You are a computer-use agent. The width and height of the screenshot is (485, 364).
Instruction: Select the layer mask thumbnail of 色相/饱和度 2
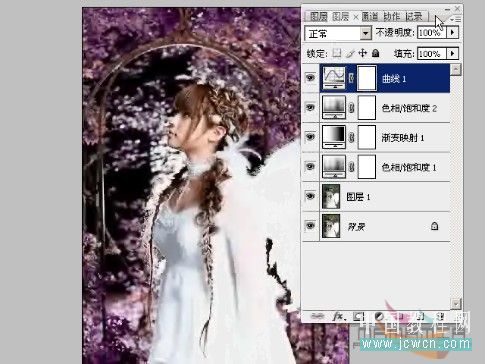point(367,108)
